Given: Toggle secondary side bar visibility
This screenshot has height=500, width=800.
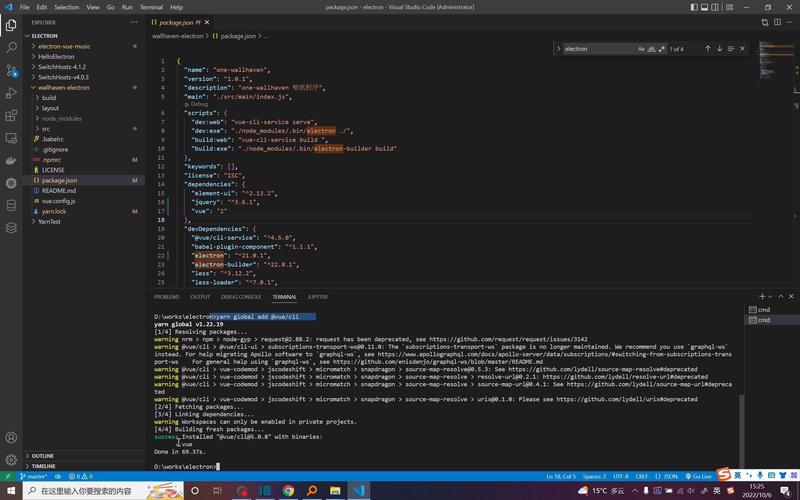Looking at the screenshot, I should (x=715, y=7).
